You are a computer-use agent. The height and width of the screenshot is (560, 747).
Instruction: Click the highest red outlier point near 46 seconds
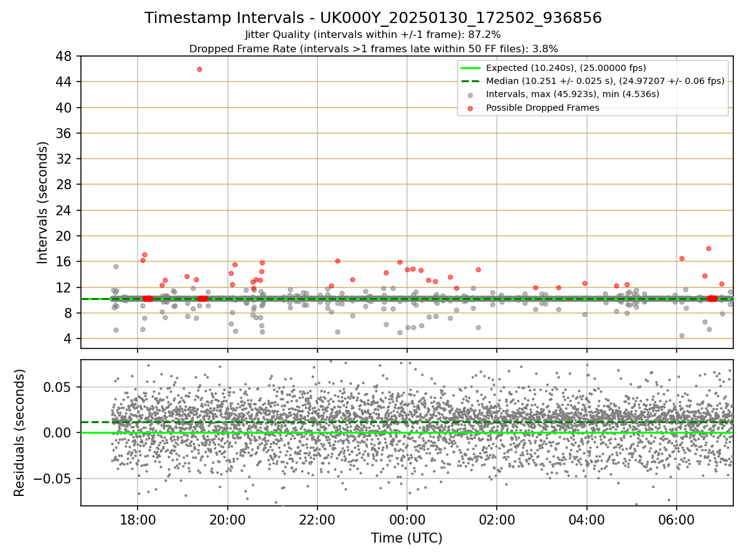coord(199,69)
